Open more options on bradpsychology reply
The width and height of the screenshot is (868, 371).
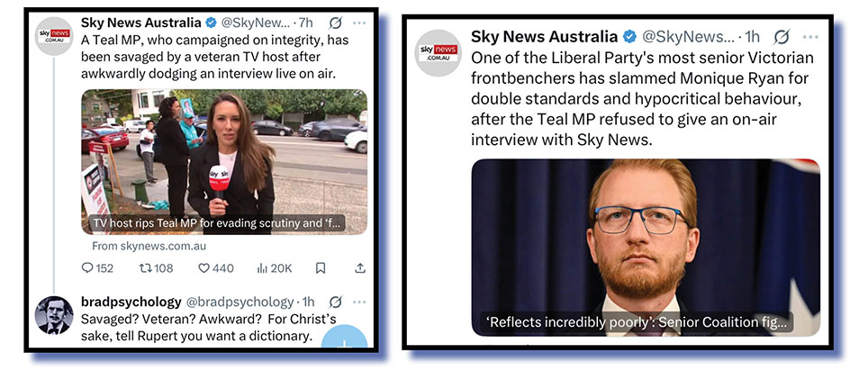click(359, 302)
